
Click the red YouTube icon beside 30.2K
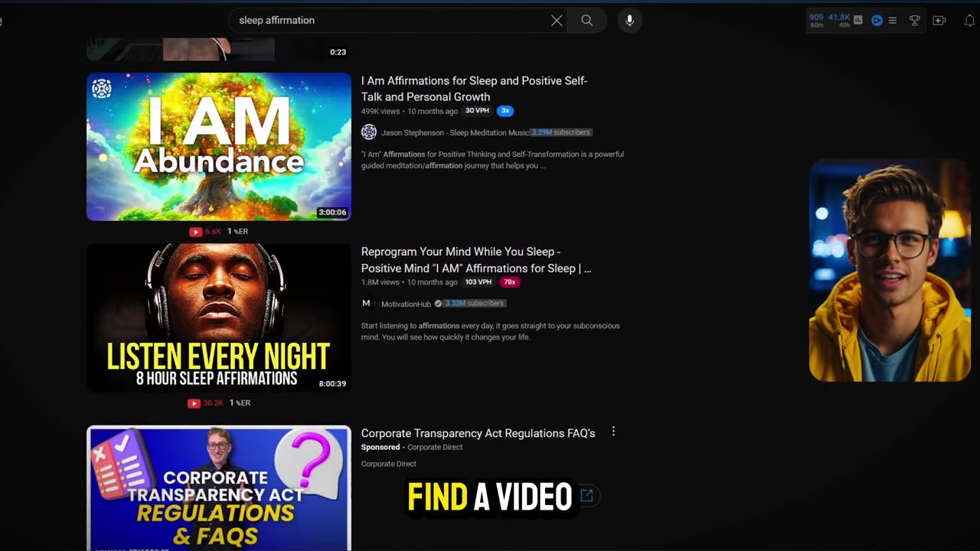tap(194, 403)
